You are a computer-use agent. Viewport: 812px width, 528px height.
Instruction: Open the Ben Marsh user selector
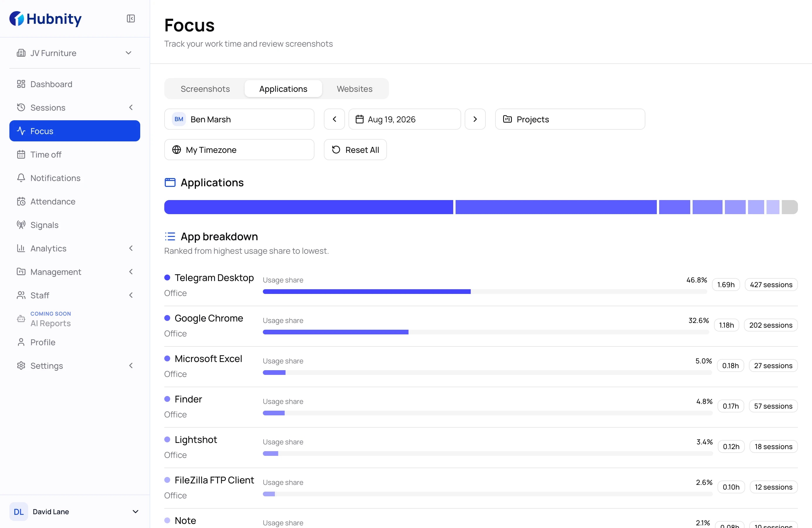click(x=239, y=119)
